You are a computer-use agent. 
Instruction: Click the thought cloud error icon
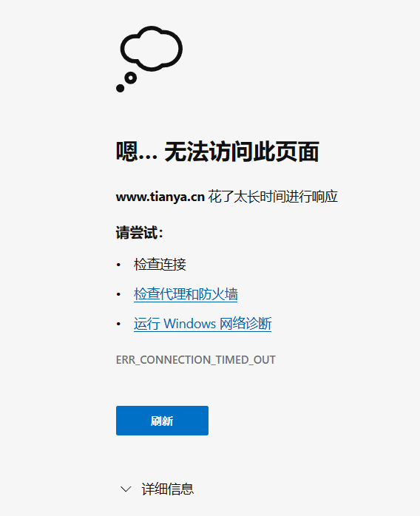click(x=149, y=58)
